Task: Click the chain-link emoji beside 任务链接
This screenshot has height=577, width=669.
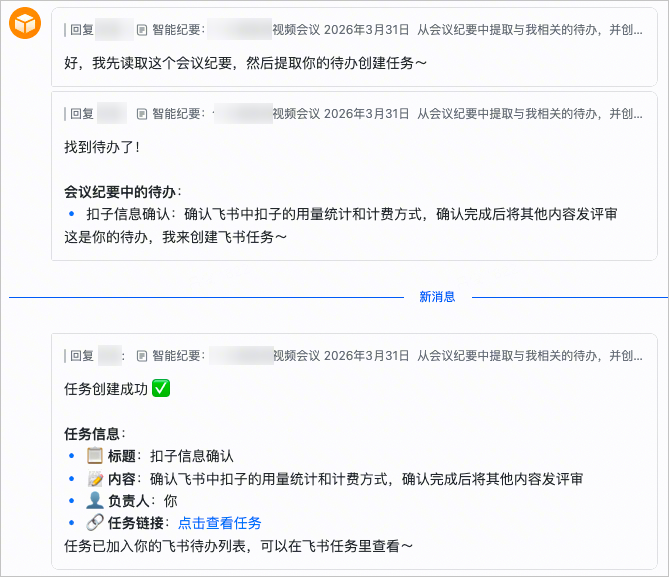Action: pos(95,523)
